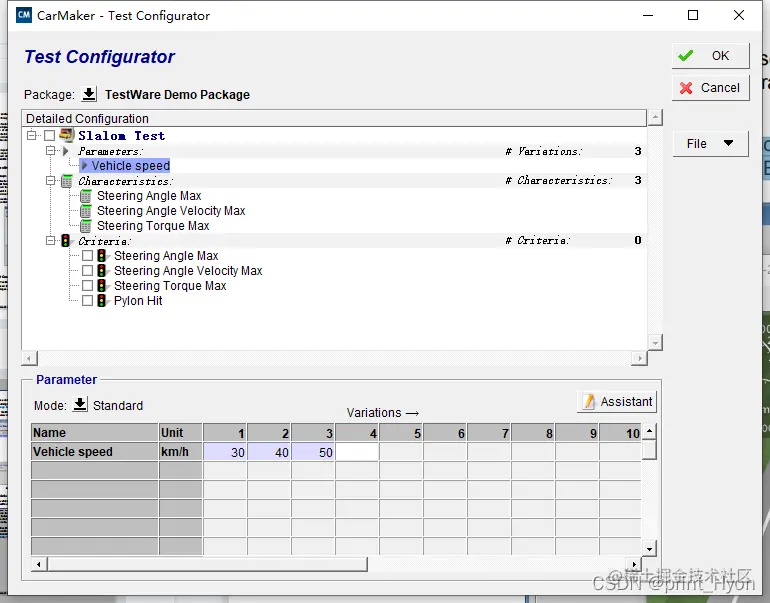Viewport: 770px width, 603px height.
Task: Click the configuration tree scroll down arrow
Action: [655, 342]
